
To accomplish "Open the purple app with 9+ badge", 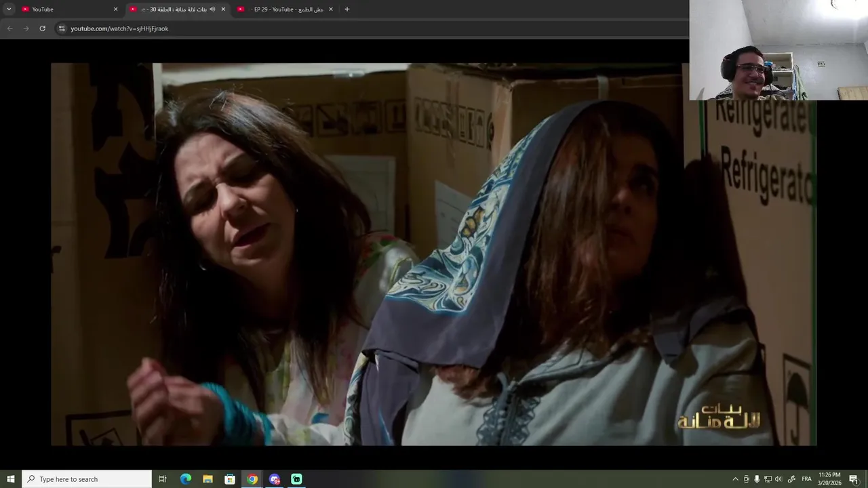I will [x=275, y=479].
